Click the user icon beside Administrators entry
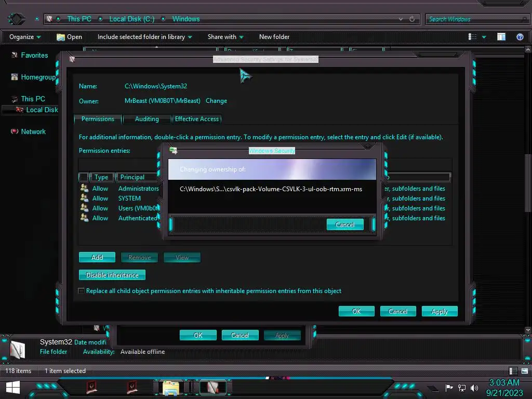The image size is (532, 399). point(84,188)
